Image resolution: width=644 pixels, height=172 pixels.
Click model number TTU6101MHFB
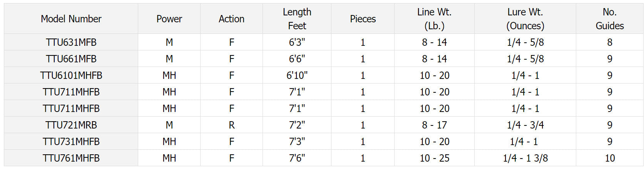coord(71,75)
